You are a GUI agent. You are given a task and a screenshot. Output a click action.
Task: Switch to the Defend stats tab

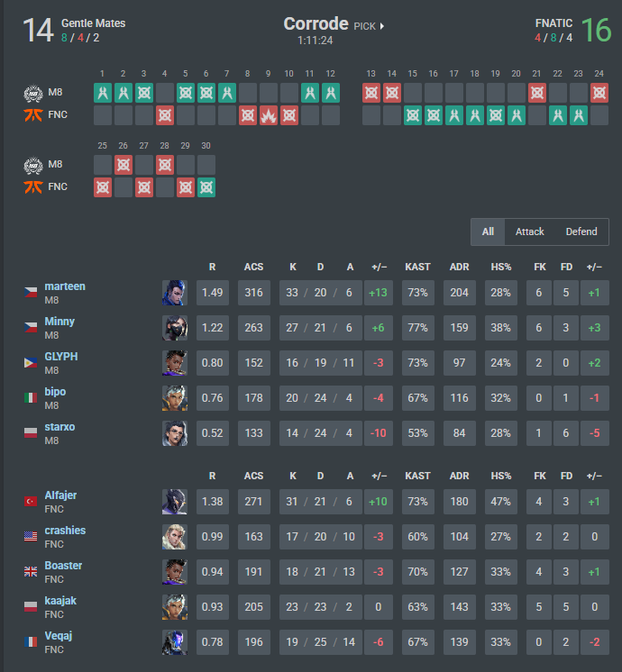(581, 232)
